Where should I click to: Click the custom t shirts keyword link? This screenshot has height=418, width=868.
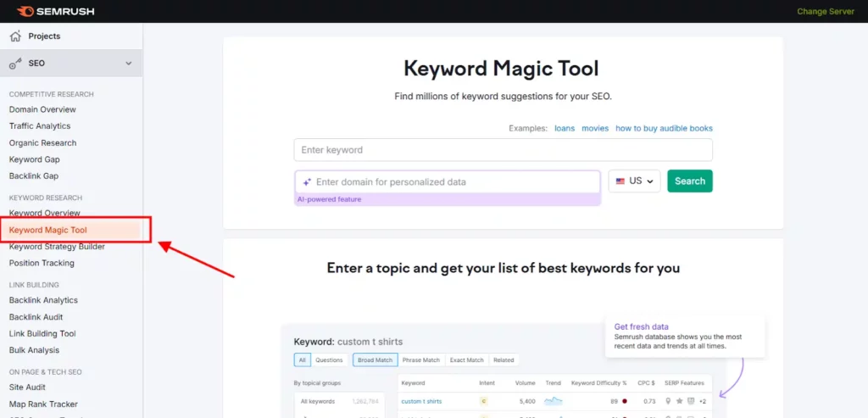coord(421,401)
